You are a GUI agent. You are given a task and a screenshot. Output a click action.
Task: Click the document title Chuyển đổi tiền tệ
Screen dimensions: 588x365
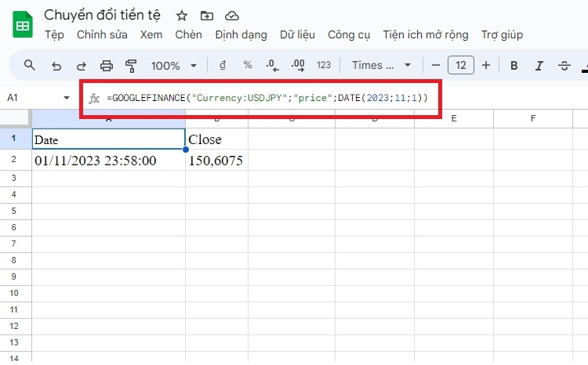[x=102, y=16]
